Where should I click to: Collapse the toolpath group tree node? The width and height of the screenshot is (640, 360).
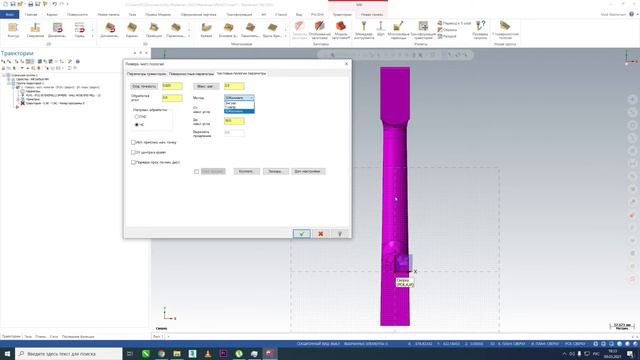[x=8, y=83]
